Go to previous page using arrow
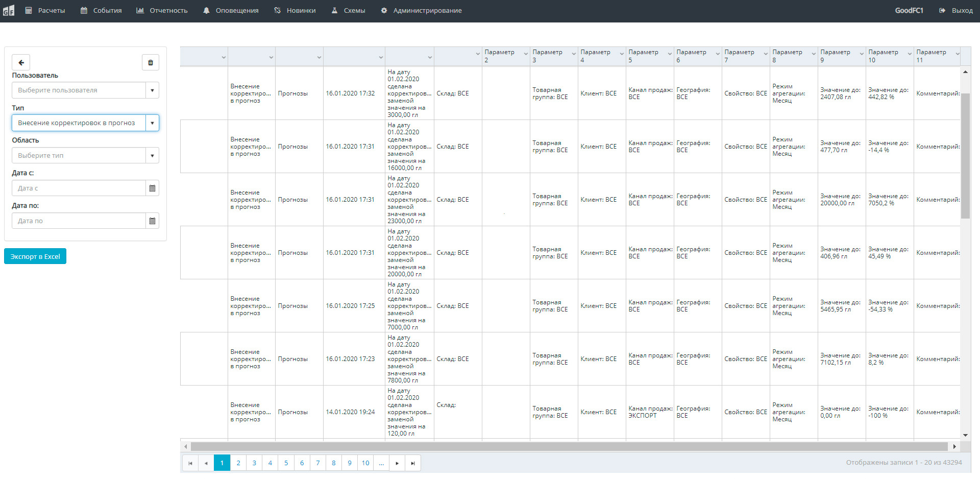 tap(206, 463)
